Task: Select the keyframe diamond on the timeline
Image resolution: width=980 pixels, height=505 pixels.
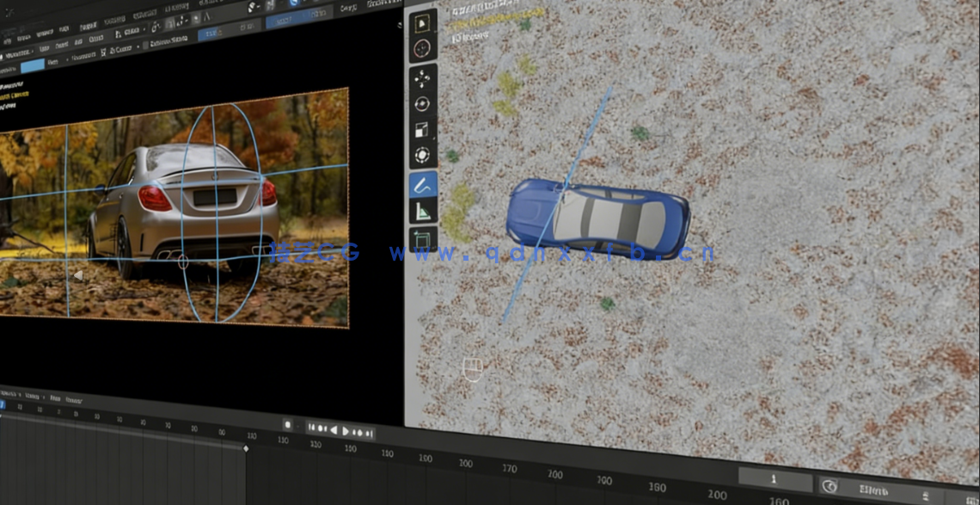Action: coord(246,448)
